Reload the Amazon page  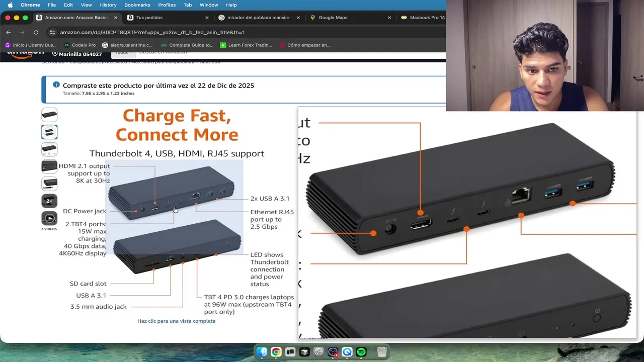[36, 32]
